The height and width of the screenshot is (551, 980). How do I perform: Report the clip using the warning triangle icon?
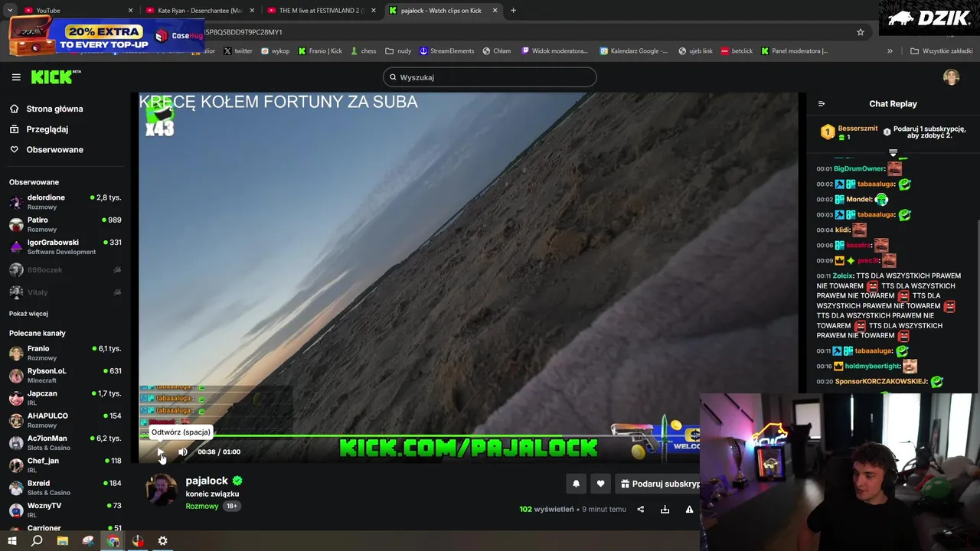pos(689,510)
